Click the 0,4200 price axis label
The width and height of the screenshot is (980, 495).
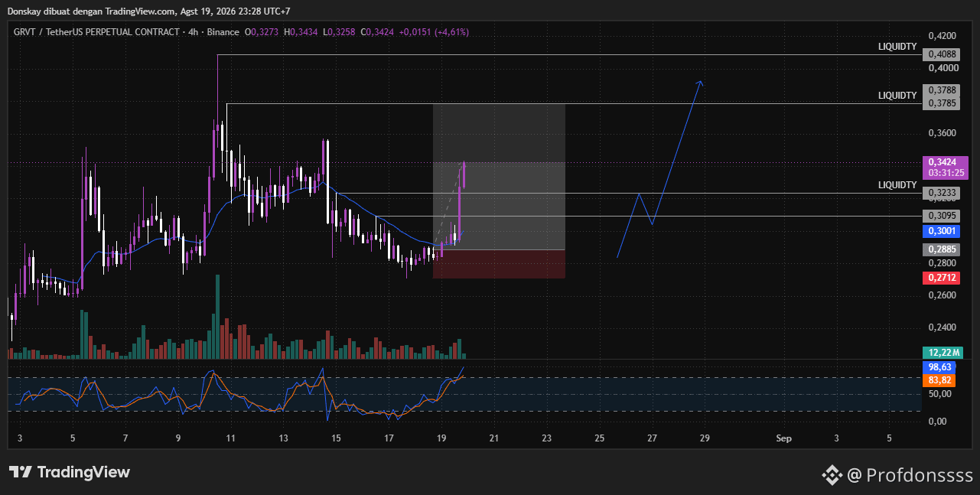(x=942, y=36)
